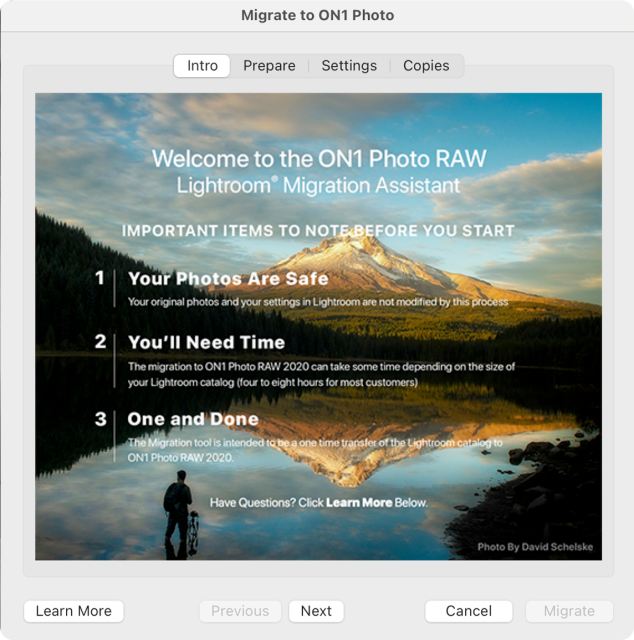Click 'Migrate to ON1 Photo' window title

coord(317,15)
